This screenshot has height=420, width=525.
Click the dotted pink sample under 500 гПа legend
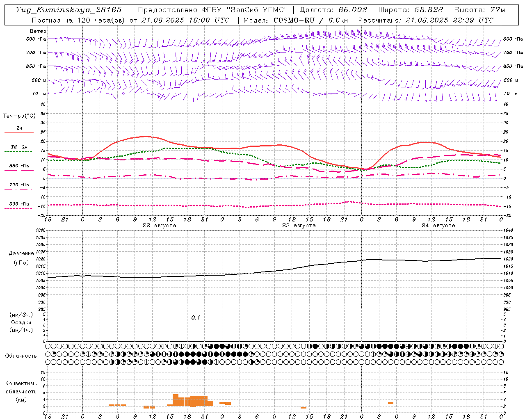[18, 208]
